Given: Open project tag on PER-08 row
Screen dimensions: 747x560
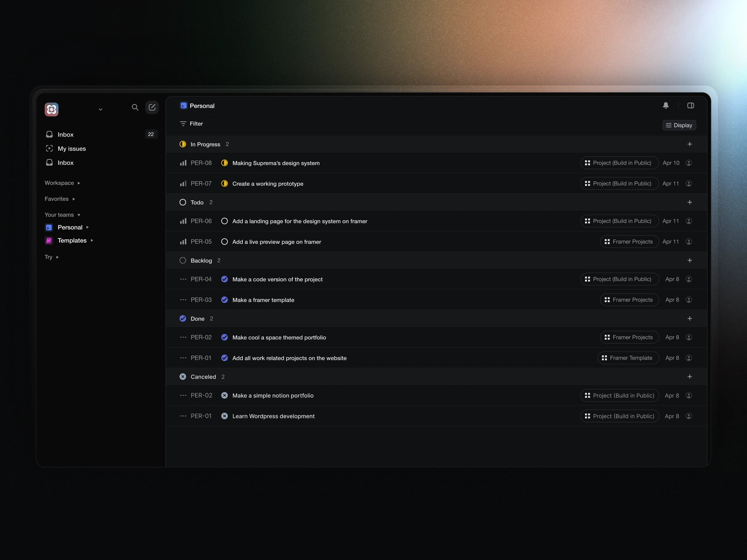Looking at the screenshot, I should pos(619,163).
